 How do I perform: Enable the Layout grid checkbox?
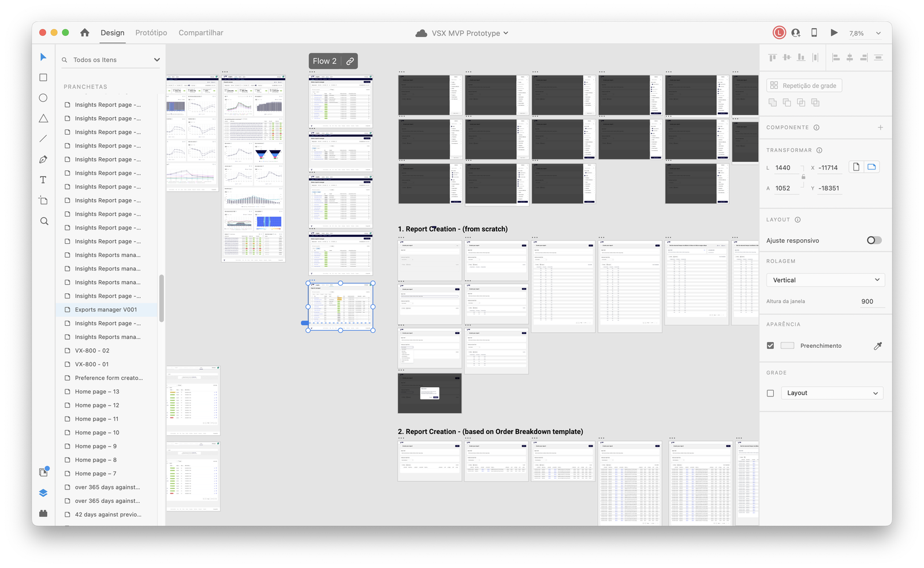pyautogui.click(x=770, y=393)
